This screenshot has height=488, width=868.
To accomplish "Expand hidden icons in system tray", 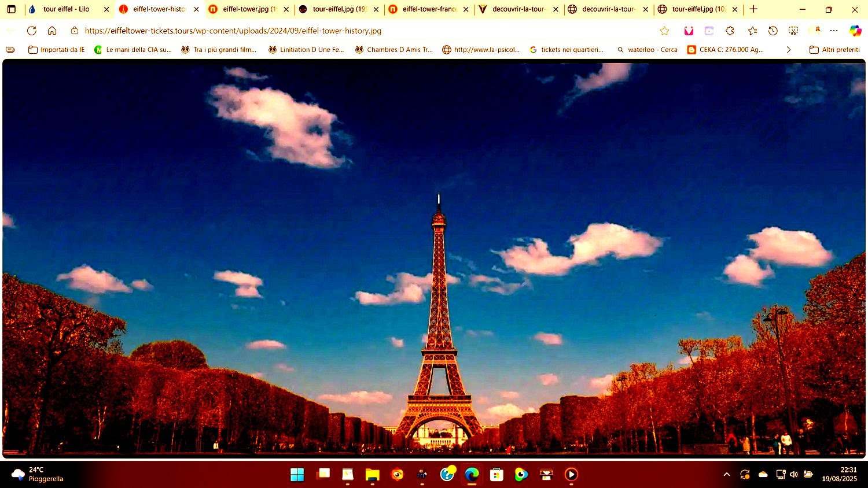I will tap(727, 474).
